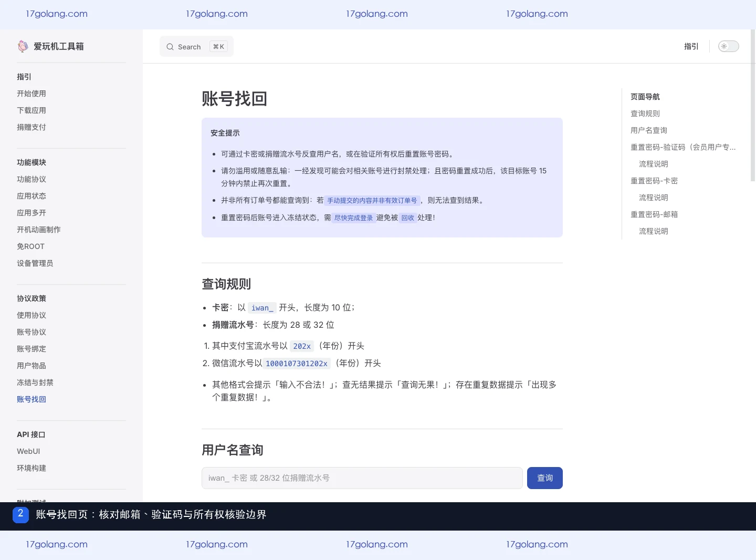Select the active 账号找回 sidebar item
The image size is (756, 560).
click(x=31, y=399)
